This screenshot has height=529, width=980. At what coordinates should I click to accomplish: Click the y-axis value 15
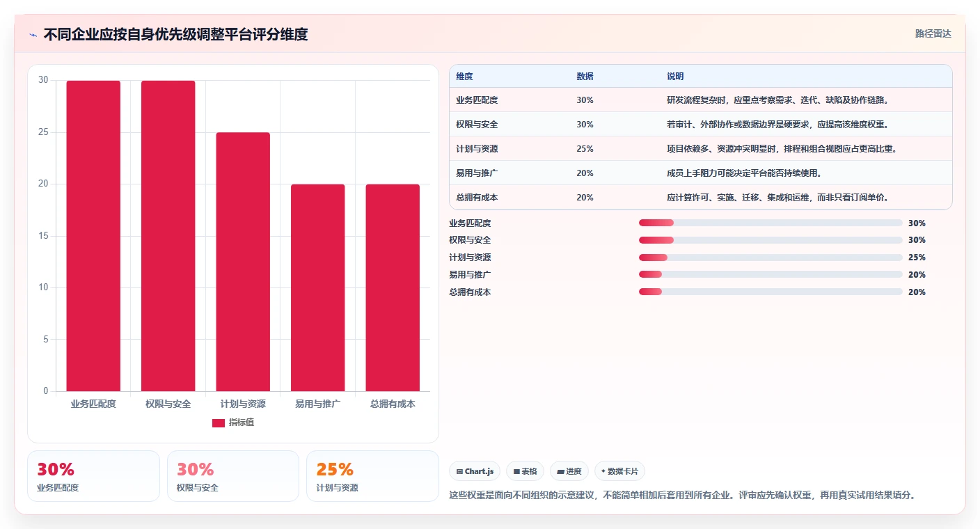click(x=43, y=236)
